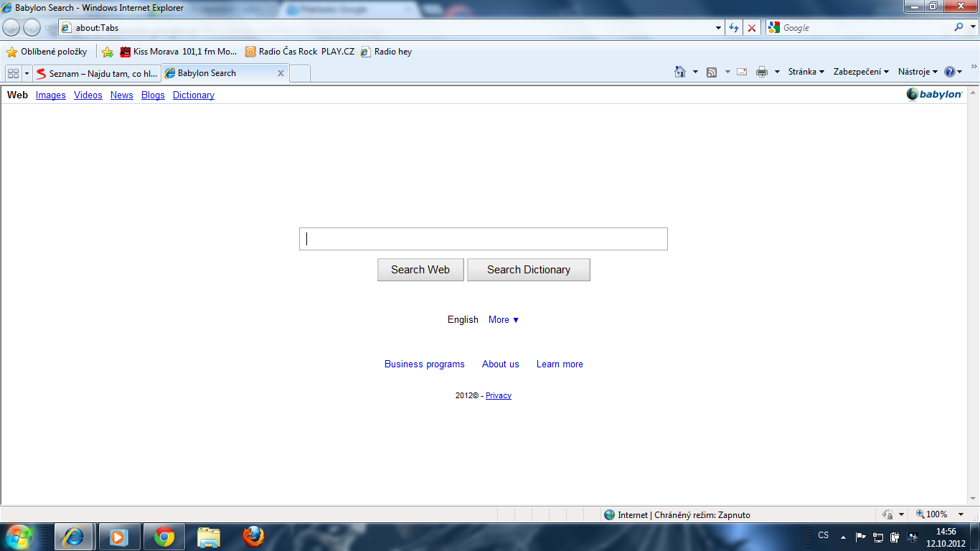Open the Radio hey favorite
980x551 pixels.
(386, 52)
